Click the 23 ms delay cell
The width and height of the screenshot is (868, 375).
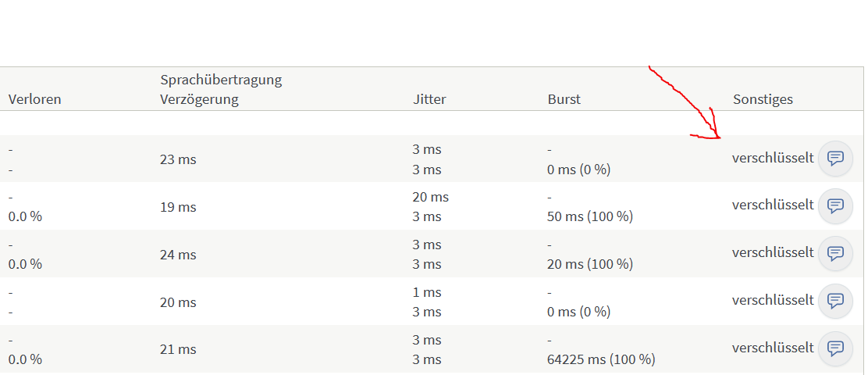click(x=178, y=159)
